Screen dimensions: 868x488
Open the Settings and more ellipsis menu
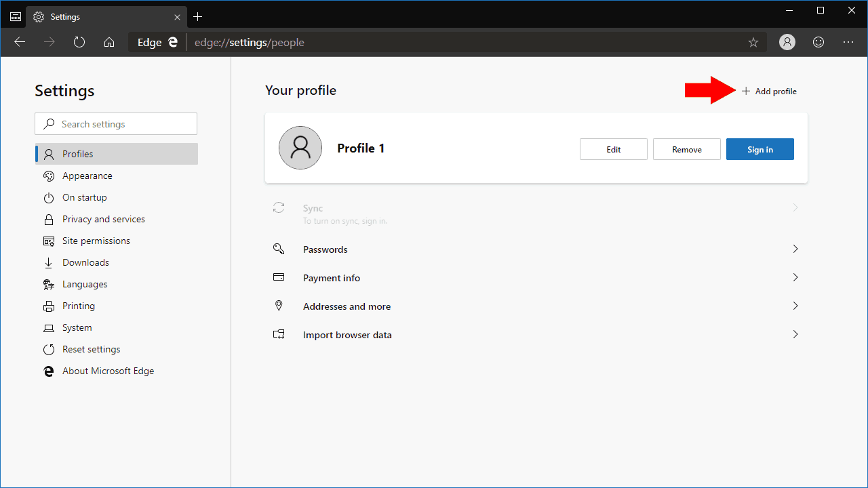click(x=848, y=42)
